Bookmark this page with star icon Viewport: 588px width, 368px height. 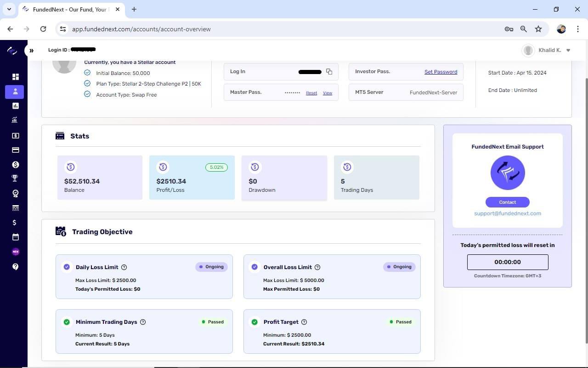[538, 29]
